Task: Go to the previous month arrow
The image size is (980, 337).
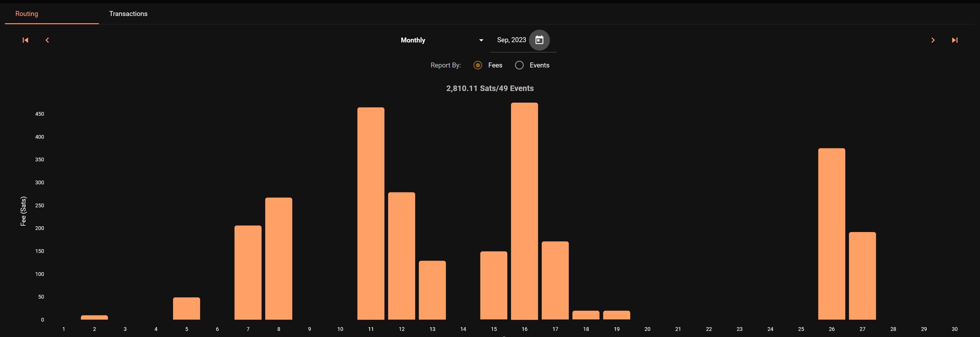Action: (47, 40)
